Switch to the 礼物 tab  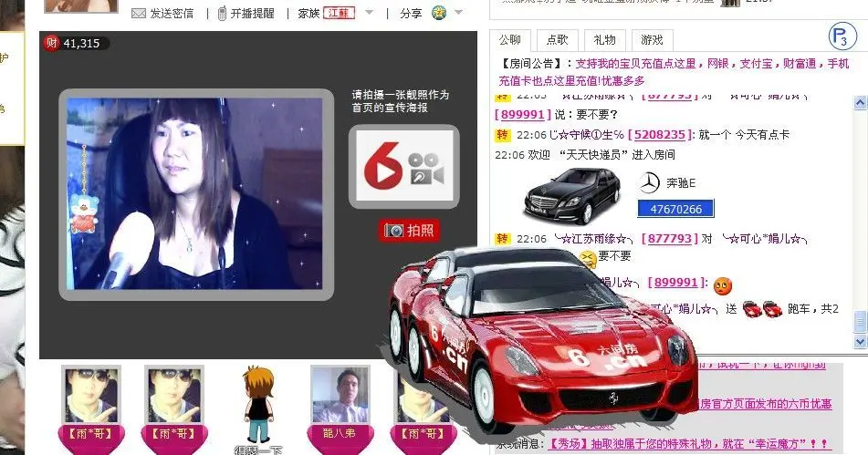604,40
